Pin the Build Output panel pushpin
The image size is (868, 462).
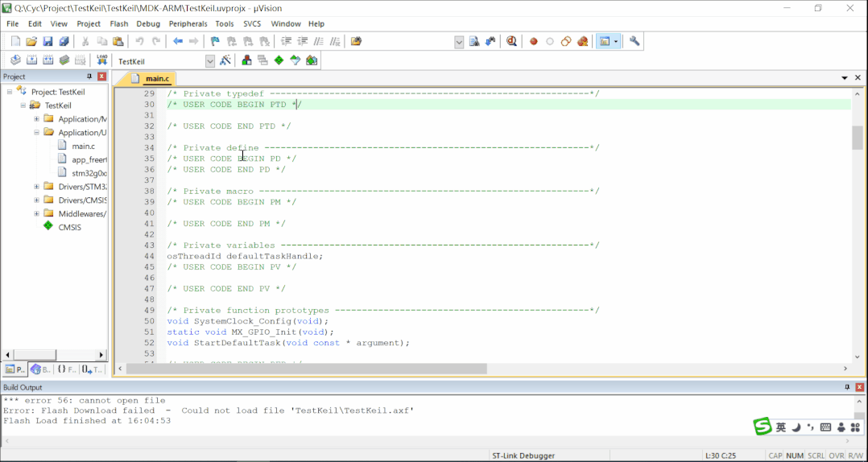point(848,387)
